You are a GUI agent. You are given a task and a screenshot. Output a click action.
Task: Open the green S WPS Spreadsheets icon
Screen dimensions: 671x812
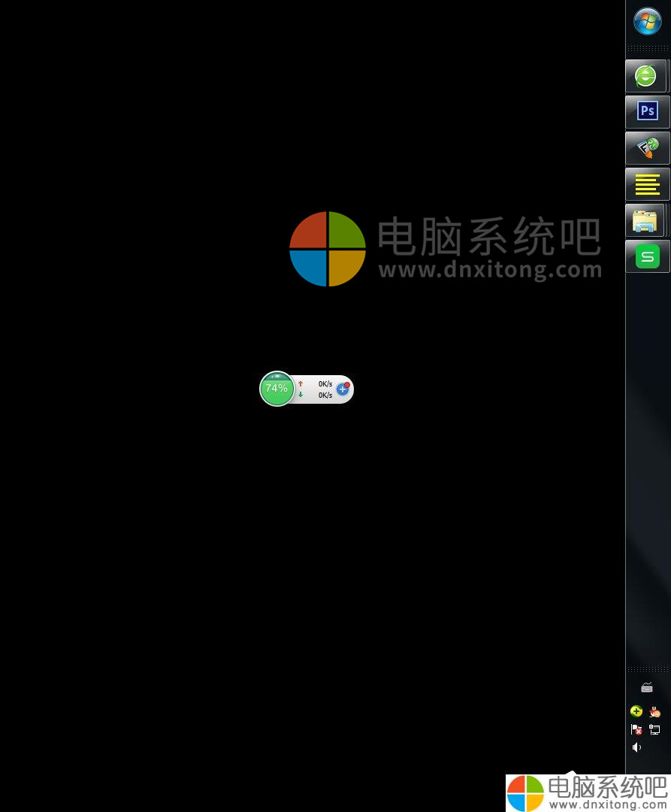[647, 256]
